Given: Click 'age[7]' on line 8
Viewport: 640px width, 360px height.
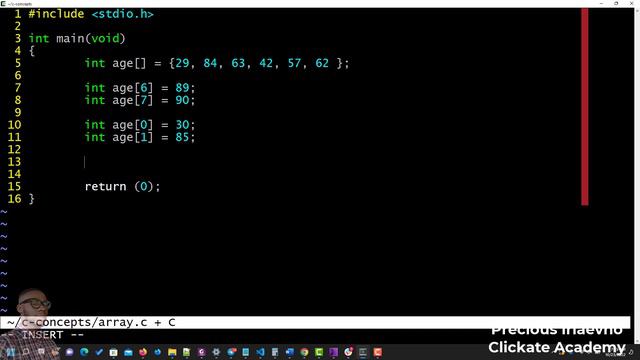Looking at the screenshot, I should (133, 100).
